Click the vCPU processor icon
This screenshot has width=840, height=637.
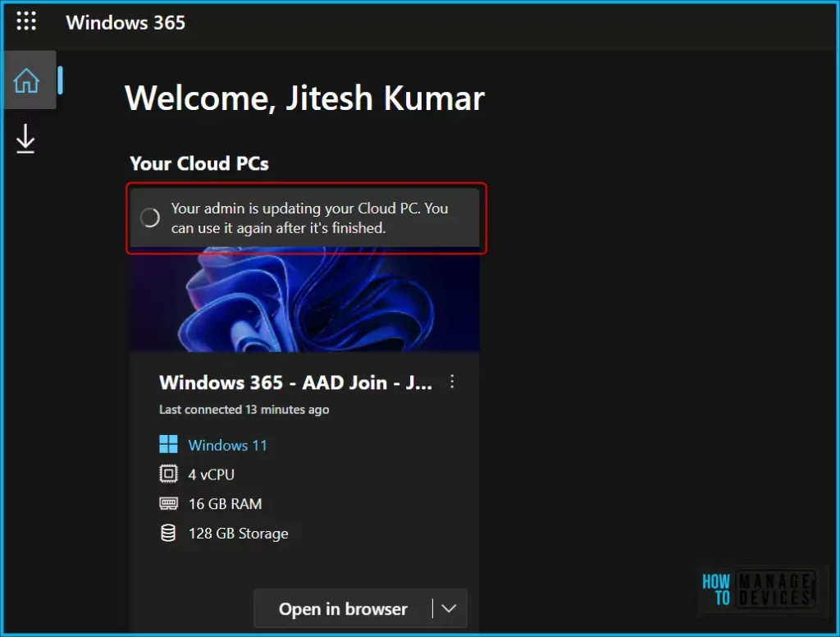point(168,474)
